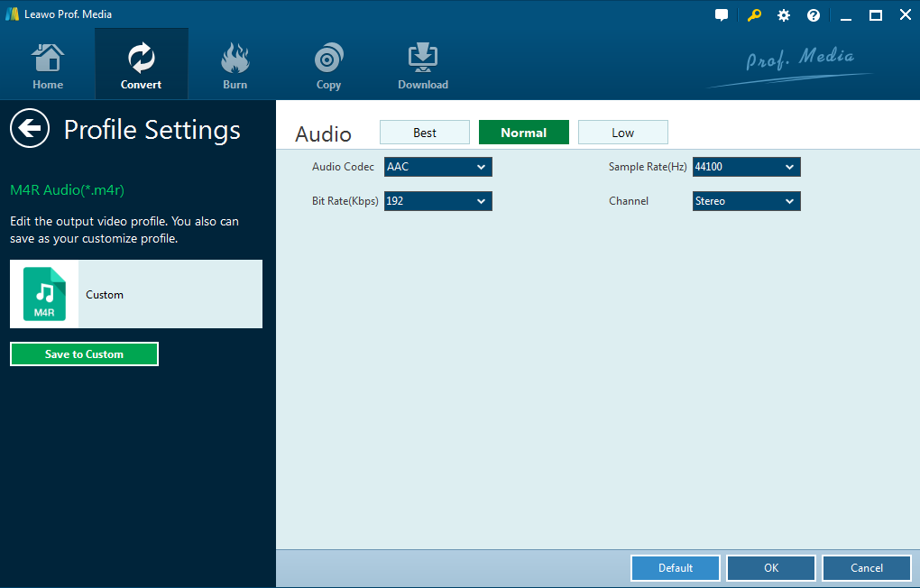Go to the Home module
The height and width of the screenshot is (588, 920).
48,65
